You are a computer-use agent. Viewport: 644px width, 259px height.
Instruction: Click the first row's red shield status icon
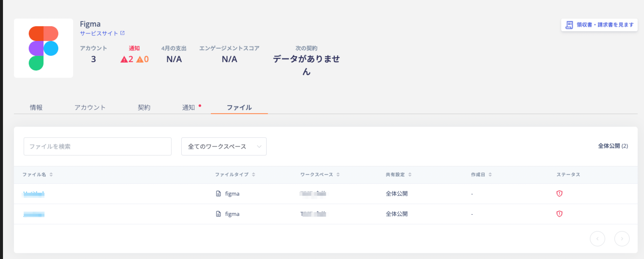tap(559, 194)
